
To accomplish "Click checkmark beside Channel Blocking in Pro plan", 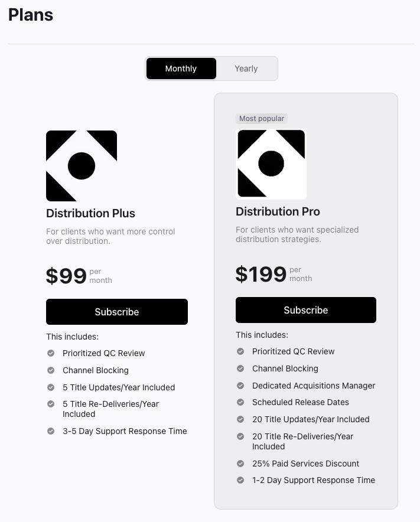I will pos(240,368).
